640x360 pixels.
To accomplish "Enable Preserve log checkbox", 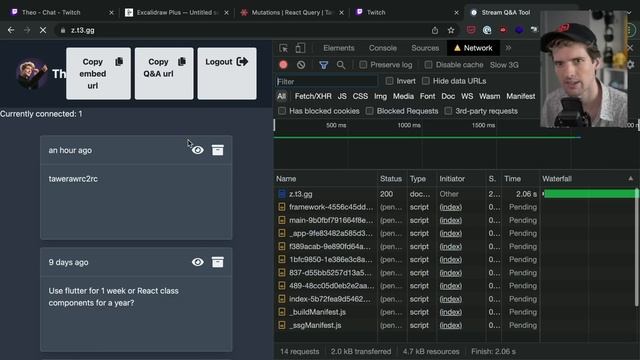I will point(363,65).
